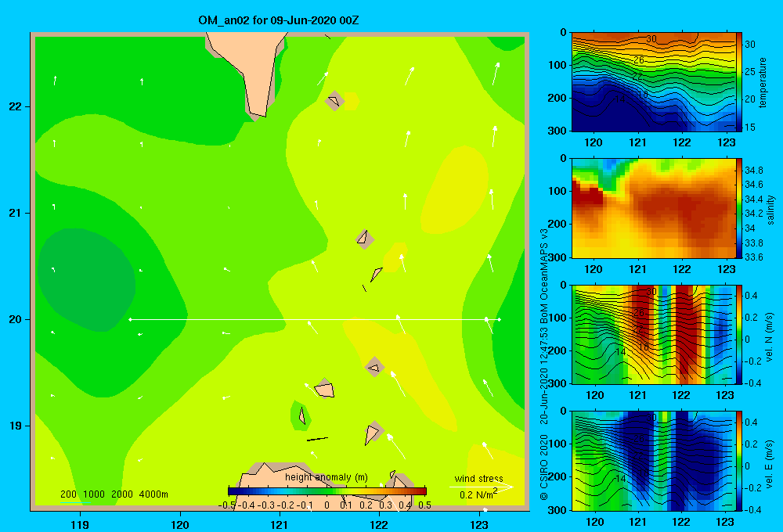This screenshot has height=532, width=783.
Task: Open the temperature depth section panel
Action: [x=654, y=82]
